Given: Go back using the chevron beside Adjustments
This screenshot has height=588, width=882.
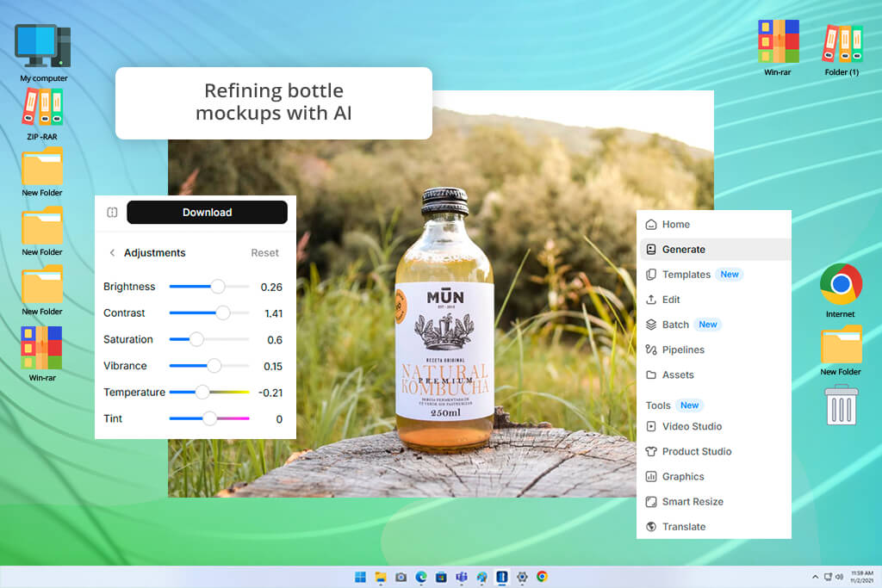Looking at the screenshot, I should pos(112,253).
